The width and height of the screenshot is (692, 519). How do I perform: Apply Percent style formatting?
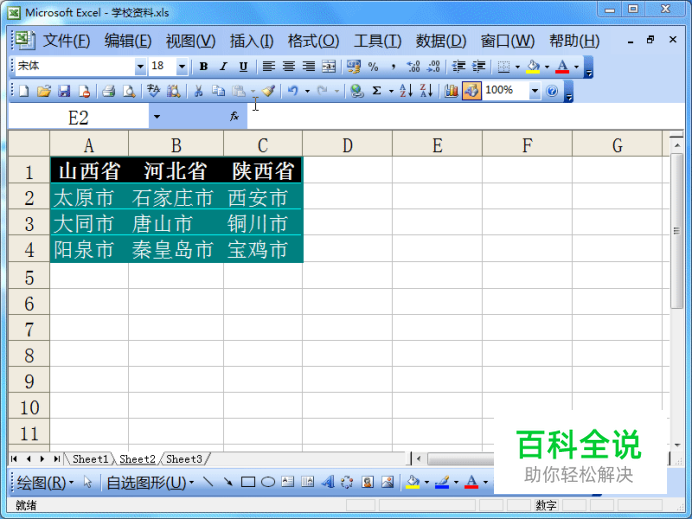pos(373,67)
